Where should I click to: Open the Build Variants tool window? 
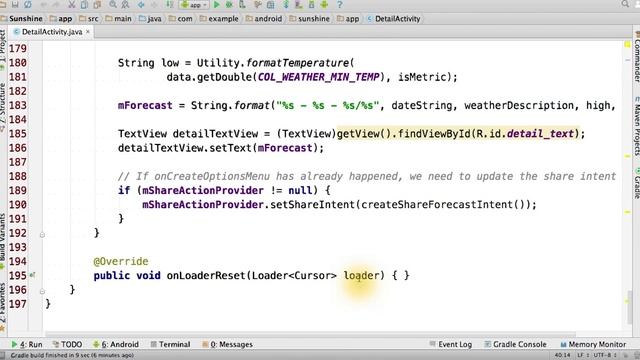point(3,241)
